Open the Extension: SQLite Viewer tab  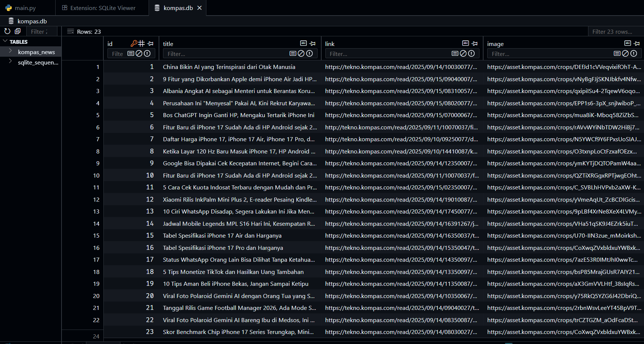coord(103,8)
